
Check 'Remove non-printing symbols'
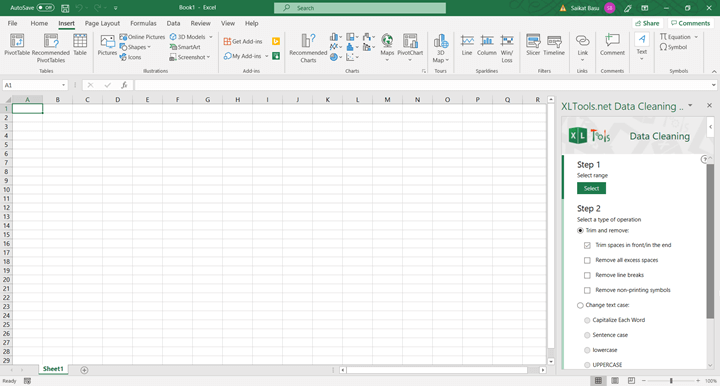pyautogui.click(x=587, y=290)
